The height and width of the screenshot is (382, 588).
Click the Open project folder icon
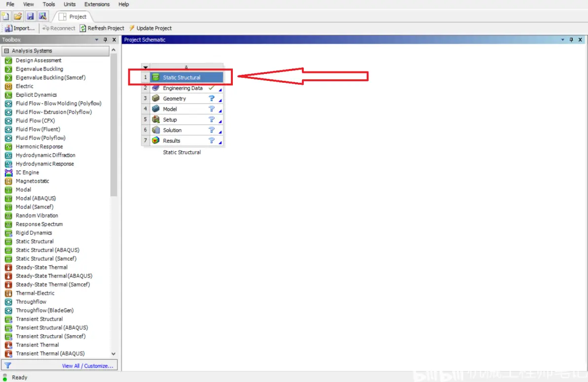click(x=18, y=16)
